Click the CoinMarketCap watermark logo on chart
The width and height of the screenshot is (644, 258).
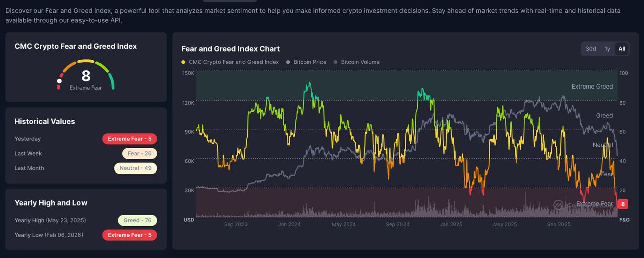(558, 205)
